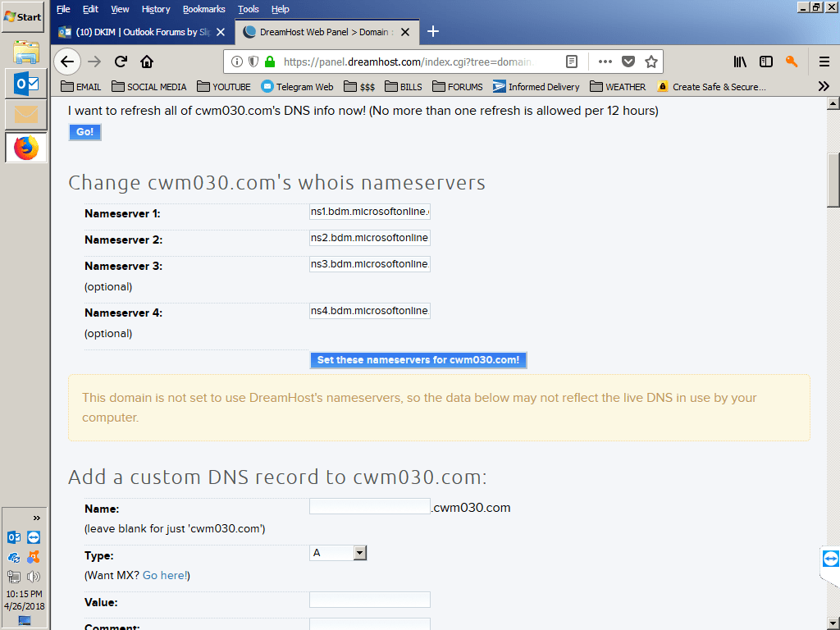Image resolution: width=840 pixels, height=630 pixels.
Task: Open the Bookmarks menu
Action: pyautogui.click(x=203, y=9)
